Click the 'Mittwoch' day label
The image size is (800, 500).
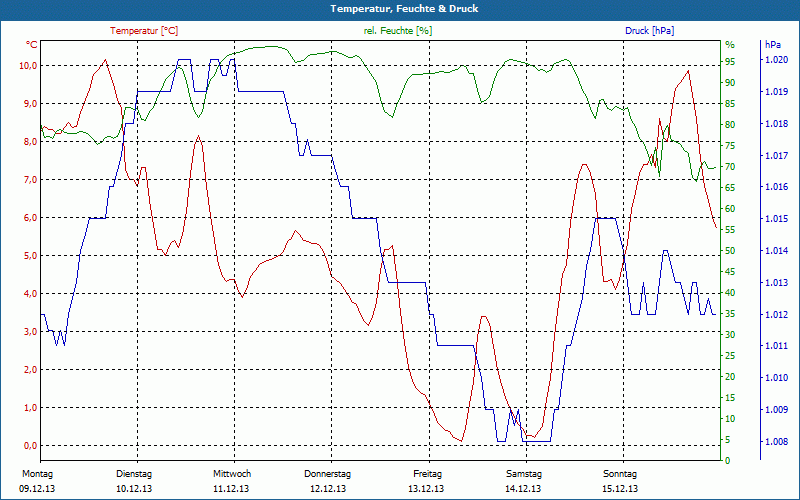pos(232,474)
